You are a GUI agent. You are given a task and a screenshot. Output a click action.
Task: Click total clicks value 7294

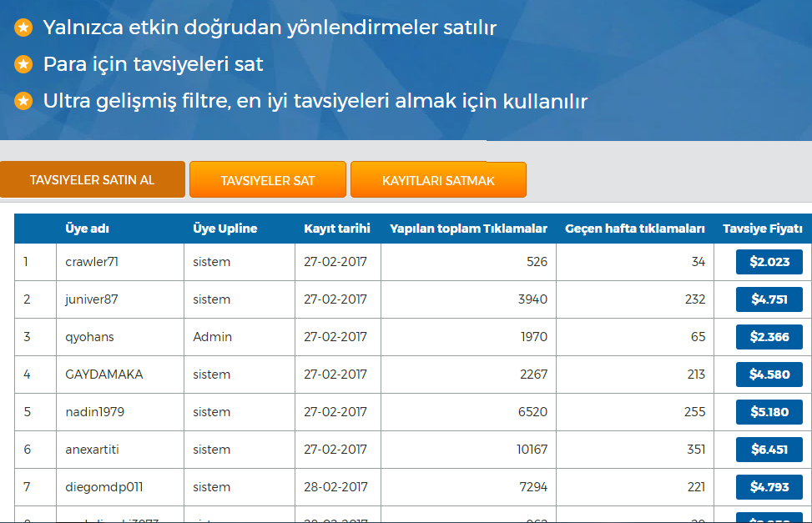(533, 487)
